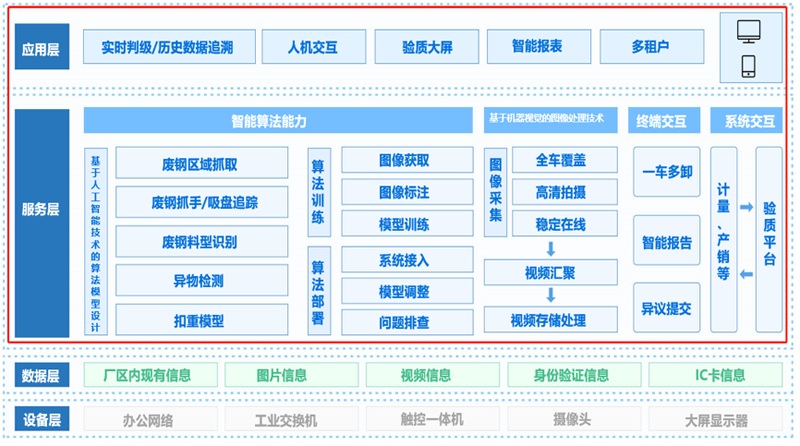Open the 智能报表 module
800x446 pixels.
537,46
